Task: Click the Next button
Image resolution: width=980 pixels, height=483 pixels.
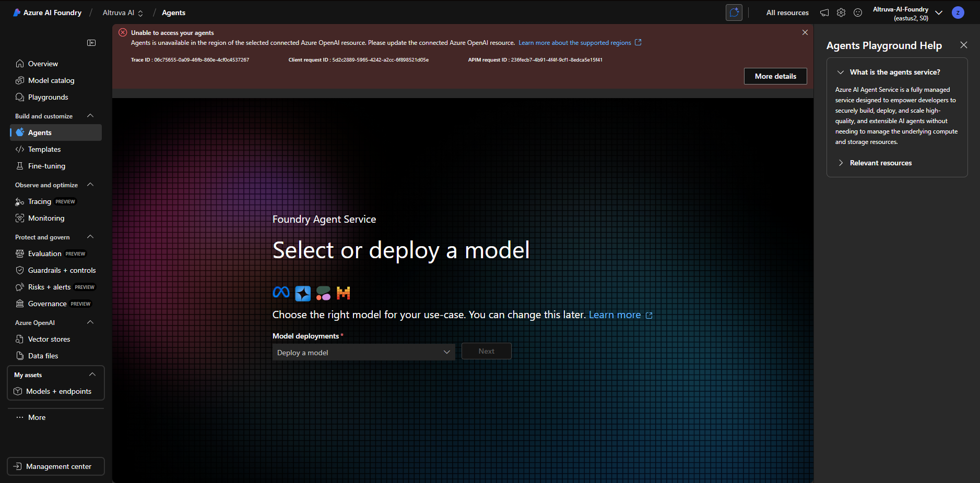Action: pyautogui.click(x=486, y=351)
